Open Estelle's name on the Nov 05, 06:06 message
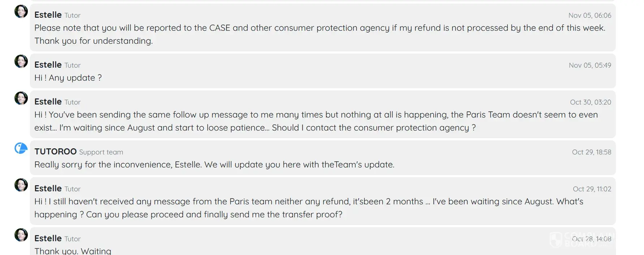 48,15
